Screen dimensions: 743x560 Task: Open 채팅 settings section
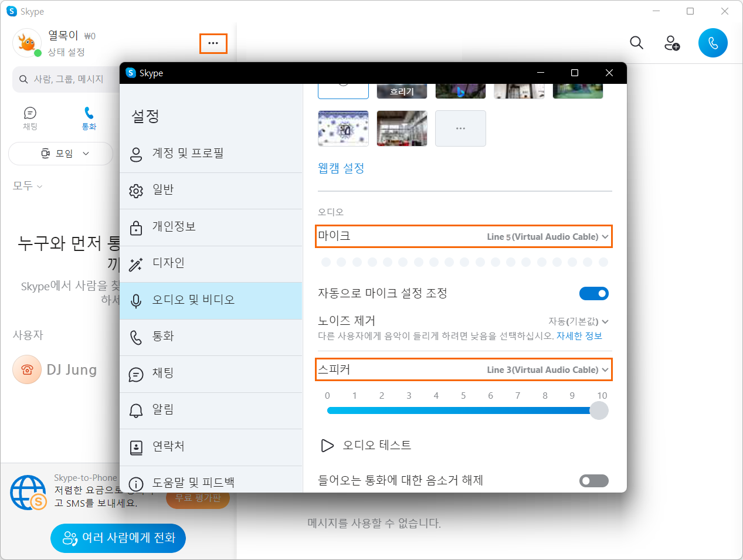pos(211,374)
